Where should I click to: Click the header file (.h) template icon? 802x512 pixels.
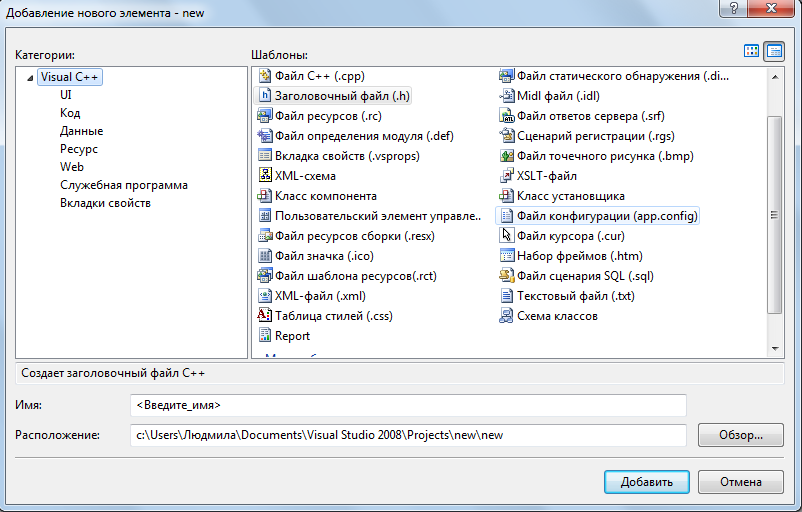click(264, 96)
